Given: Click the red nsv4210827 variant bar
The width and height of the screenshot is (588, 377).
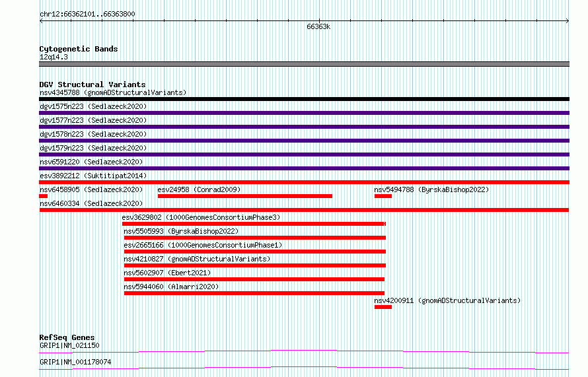Looking at the screenshot, I should tap(255, 265).
